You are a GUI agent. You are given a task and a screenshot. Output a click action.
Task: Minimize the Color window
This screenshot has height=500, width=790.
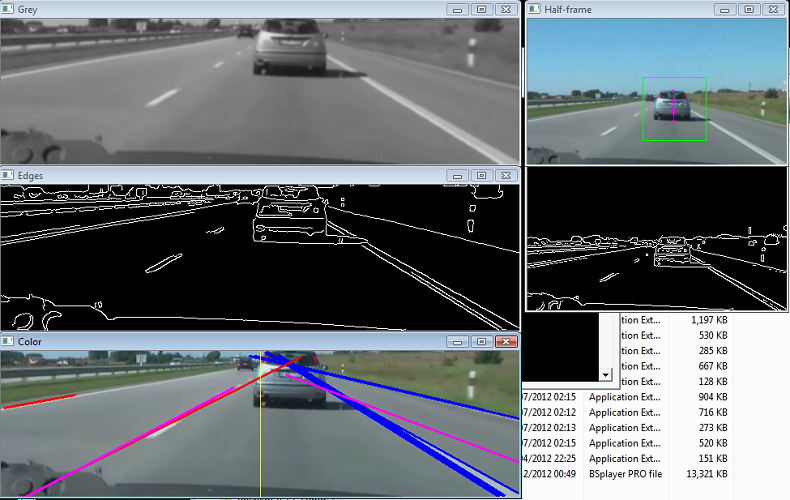pyautogui.click(x=457, y=342)
